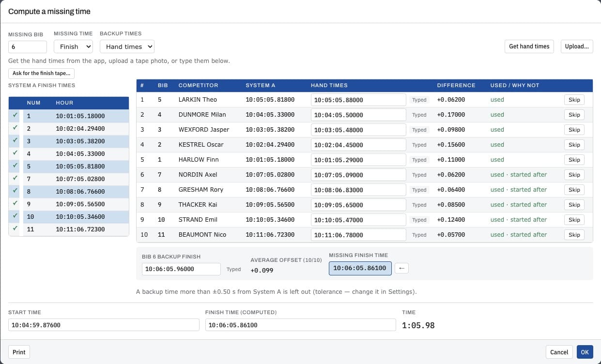Toggle the checkmark for System A row 10

tap(15, 216)
